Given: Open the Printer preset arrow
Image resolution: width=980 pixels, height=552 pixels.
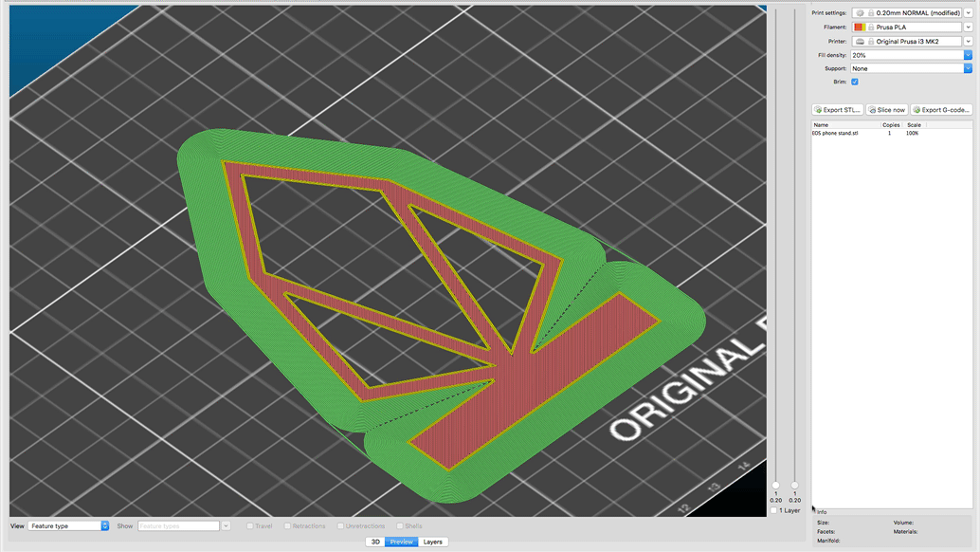Looking at the screenshot, I should tap(968, 42).
